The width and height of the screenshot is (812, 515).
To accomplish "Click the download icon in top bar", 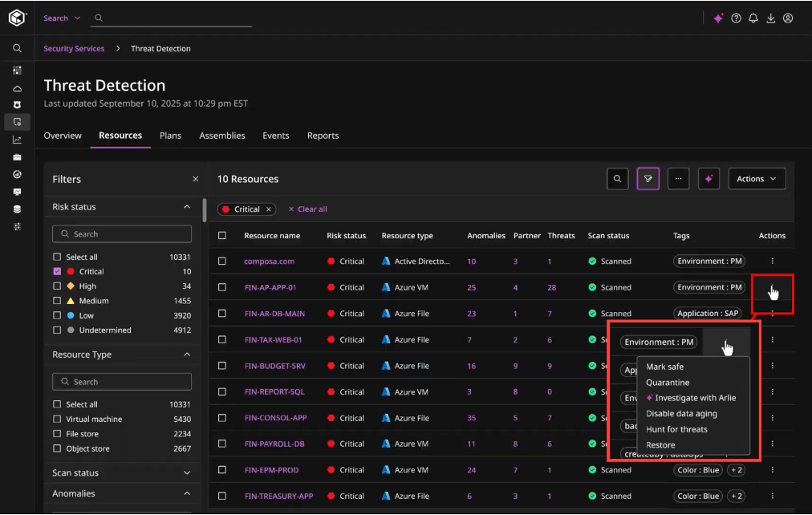I will pyautogui.click(x=770, y=18).
